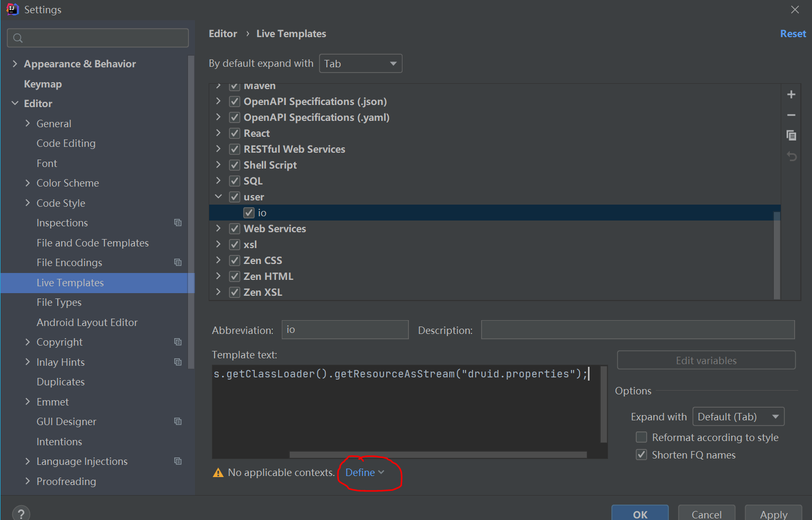Click the Cancel button

(707, 514)
